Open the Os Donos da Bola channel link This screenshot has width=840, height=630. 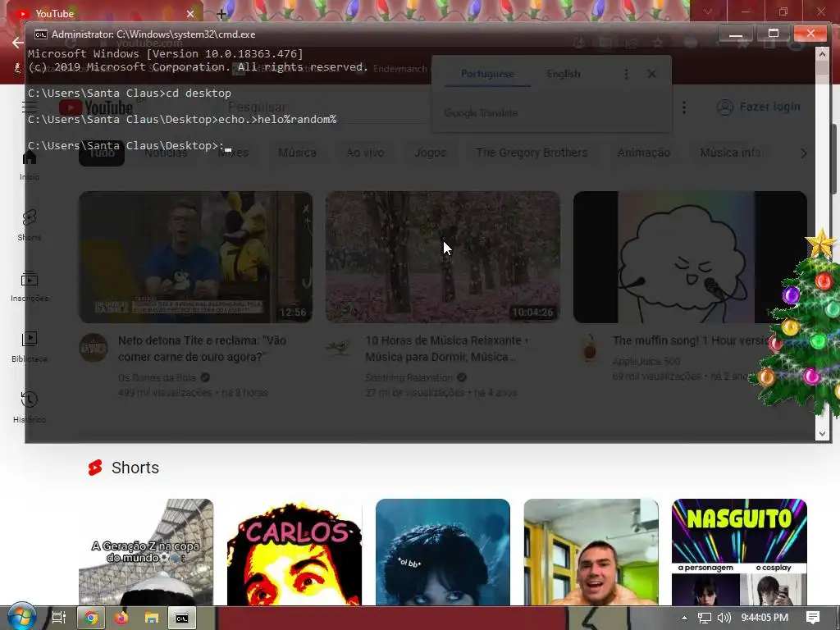tap(157, 377)
